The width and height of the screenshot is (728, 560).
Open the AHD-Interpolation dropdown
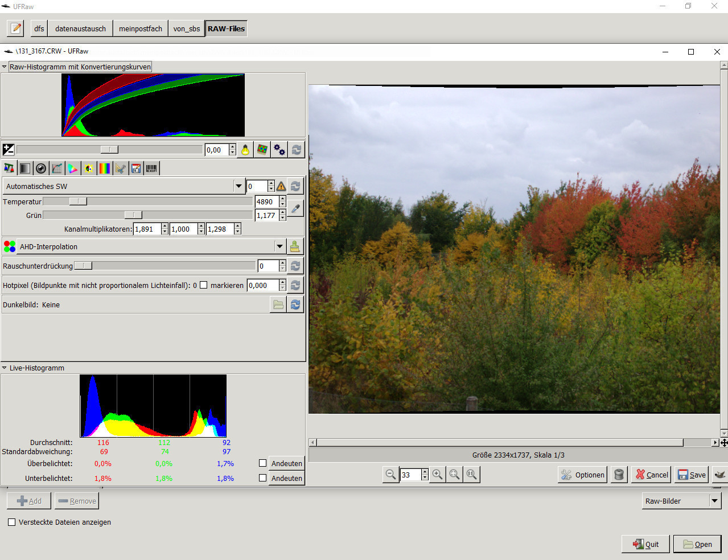tap(279, 246)
